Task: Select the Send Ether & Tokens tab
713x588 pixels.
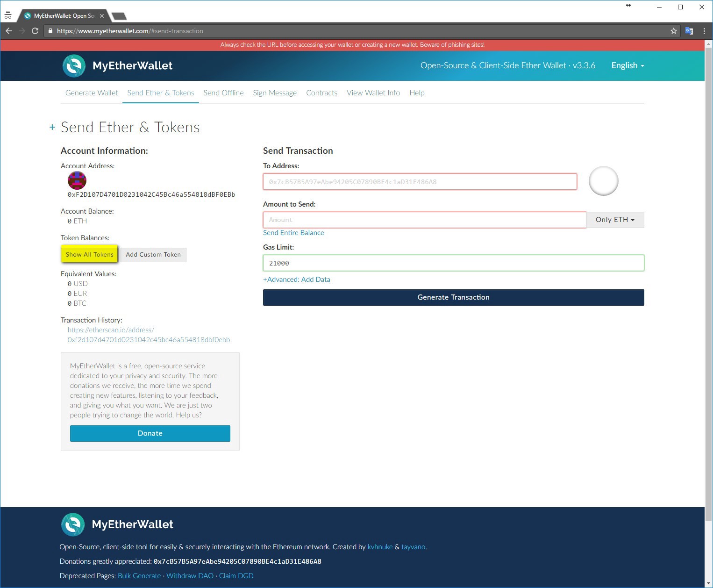Action: [x=161, y=93]
